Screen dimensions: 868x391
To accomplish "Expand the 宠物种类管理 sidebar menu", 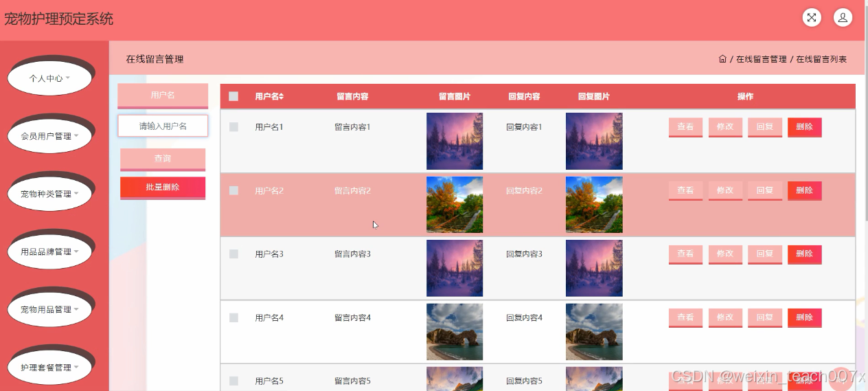I will tap(50, 194).
